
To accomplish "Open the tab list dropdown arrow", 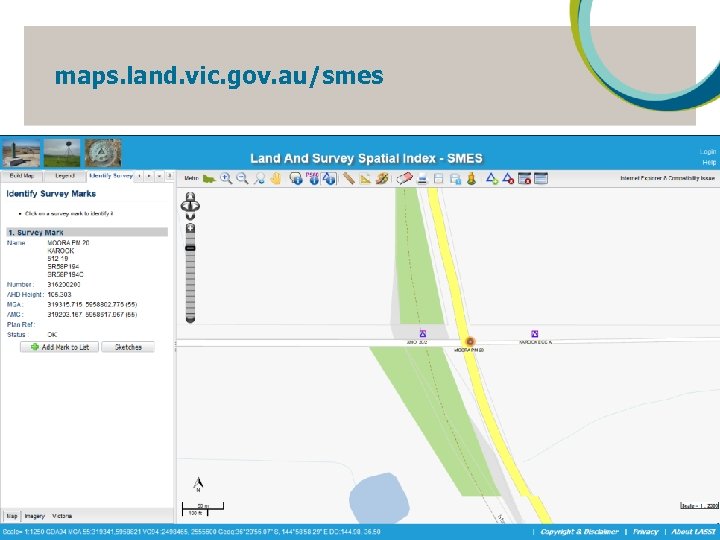I will [x=159, y=176].
